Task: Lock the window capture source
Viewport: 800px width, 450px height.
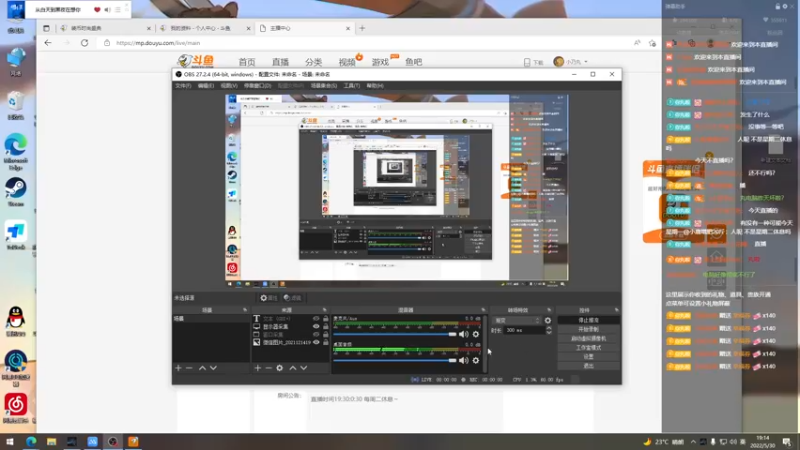Action: [x=326, y=334]
